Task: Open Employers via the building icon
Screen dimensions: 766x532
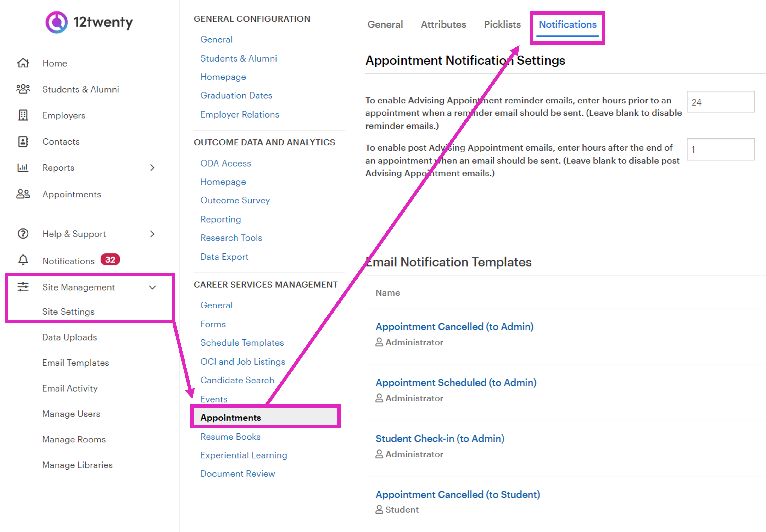Action: click(23, 115)
